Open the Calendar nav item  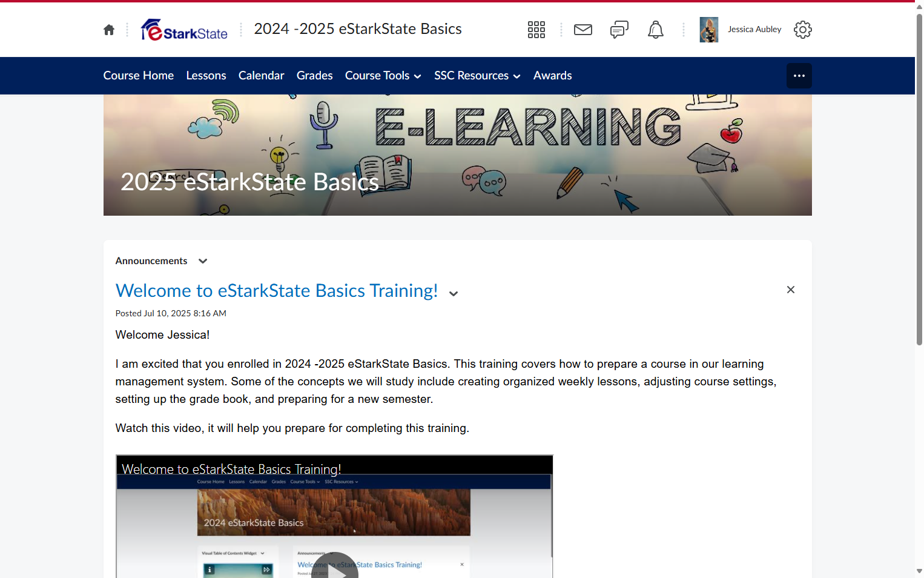(x=262, y=76)
